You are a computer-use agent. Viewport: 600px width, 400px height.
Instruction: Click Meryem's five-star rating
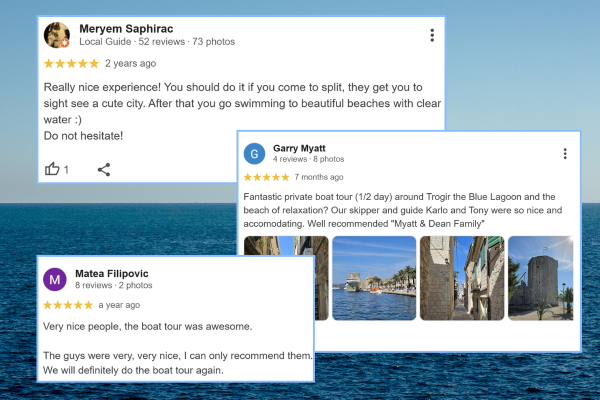71,63
